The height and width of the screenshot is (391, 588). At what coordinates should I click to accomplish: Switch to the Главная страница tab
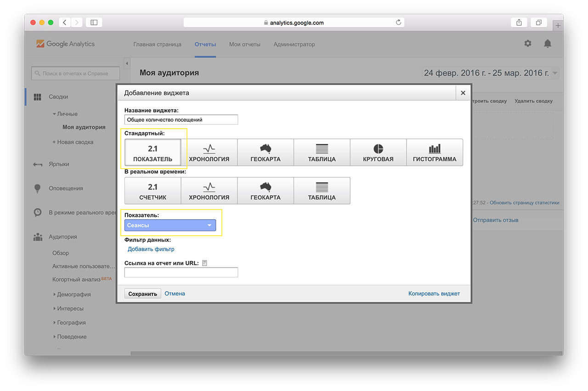157,45
